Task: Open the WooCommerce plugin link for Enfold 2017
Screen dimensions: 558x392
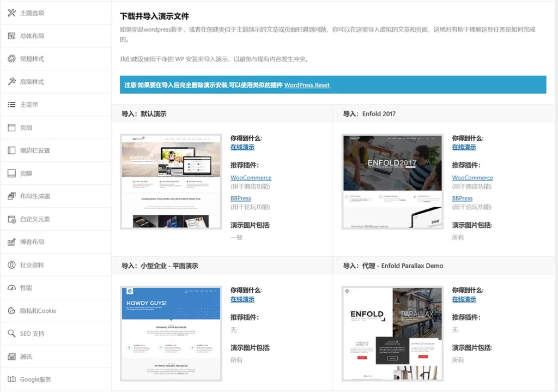Action: pos(473,177)
